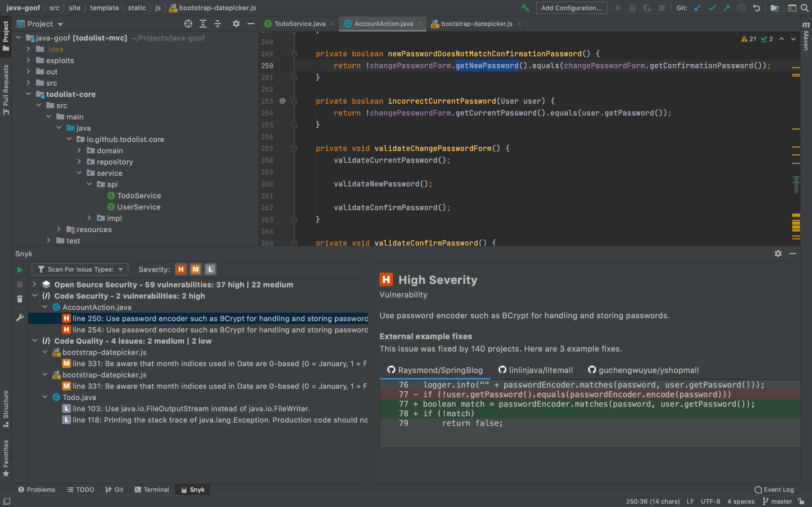Toggle Low severity filter button L
This screenshot has width=812, height=507.
point(210,269)
